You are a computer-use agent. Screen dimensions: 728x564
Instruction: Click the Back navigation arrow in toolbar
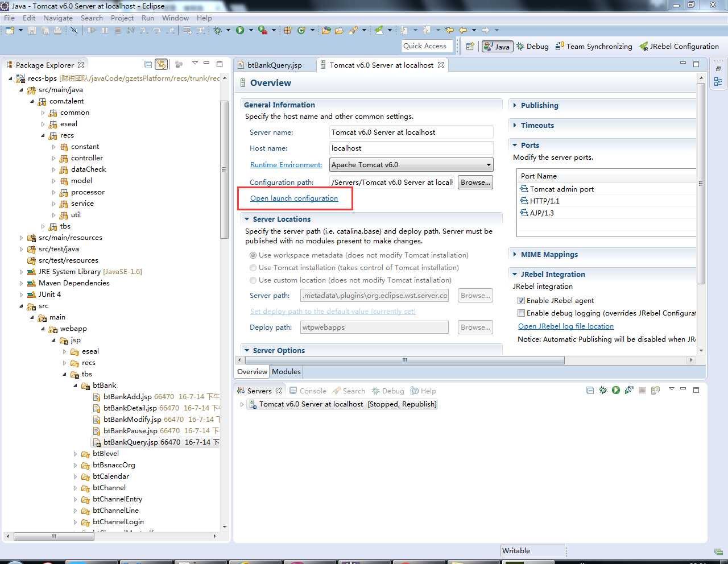pos(463,30)
